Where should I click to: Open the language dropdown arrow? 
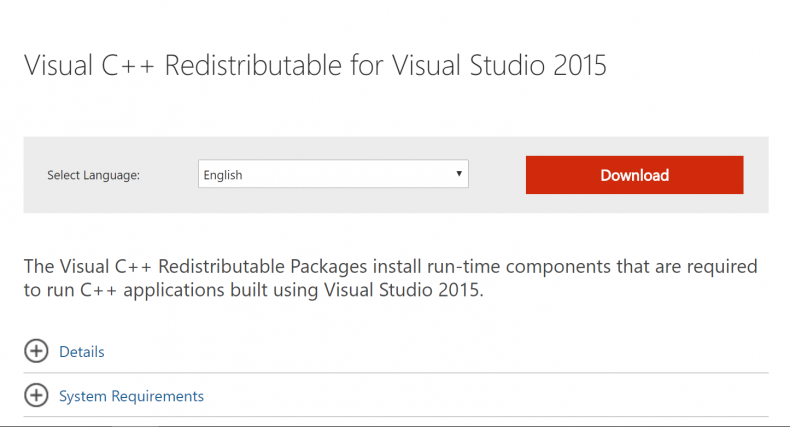click(458, 174)
